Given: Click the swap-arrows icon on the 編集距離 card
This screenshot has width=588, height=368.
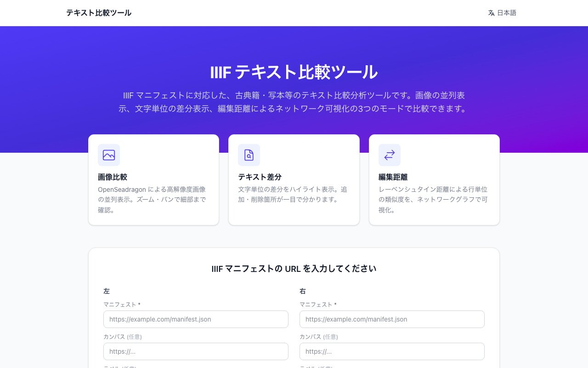Looking at the screenshot, I should pyautogui.click(x=389, y=155).
